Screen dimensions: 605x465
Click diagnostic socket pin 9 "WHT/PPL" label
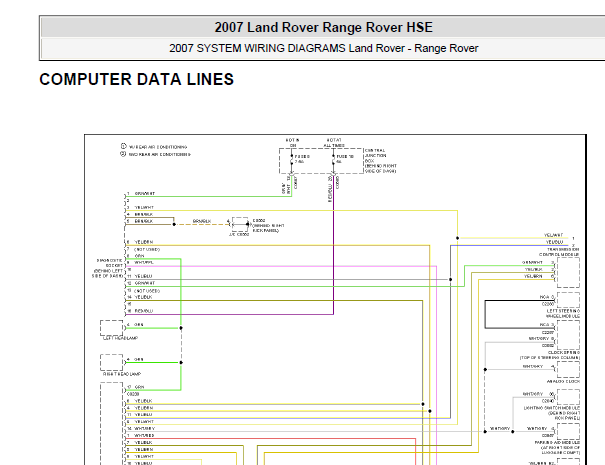(144, 262)
